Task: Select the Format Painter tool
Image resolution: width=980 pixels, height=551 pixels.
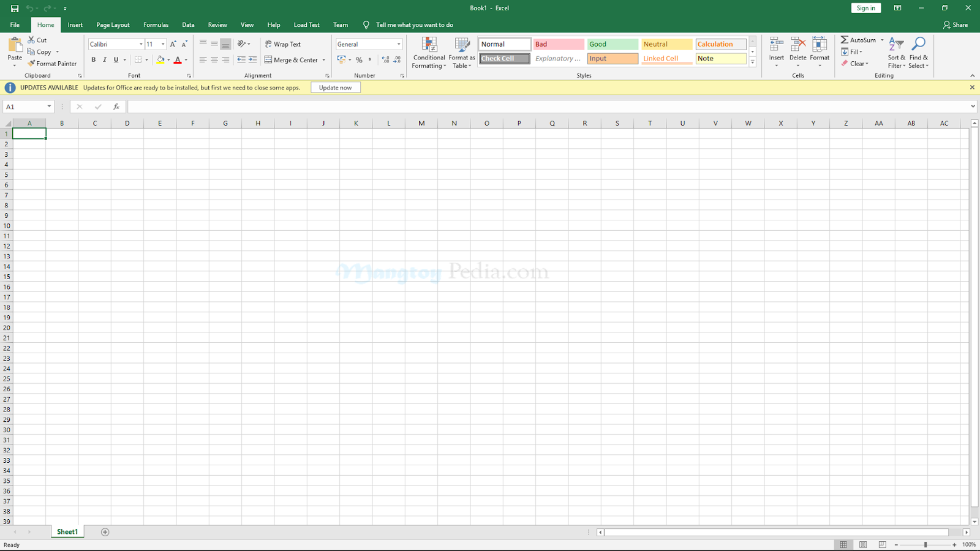Action: (53, 63)
